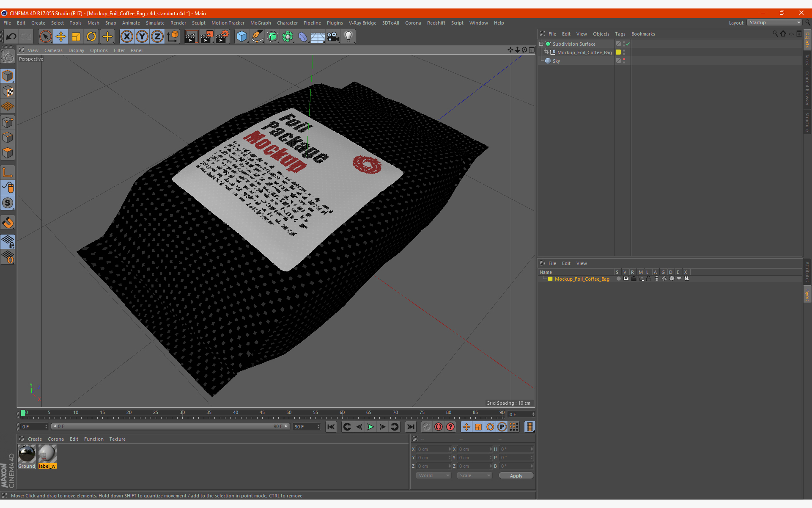Open Edit Render Settings
812x508 pixels.
coord(222,37)
